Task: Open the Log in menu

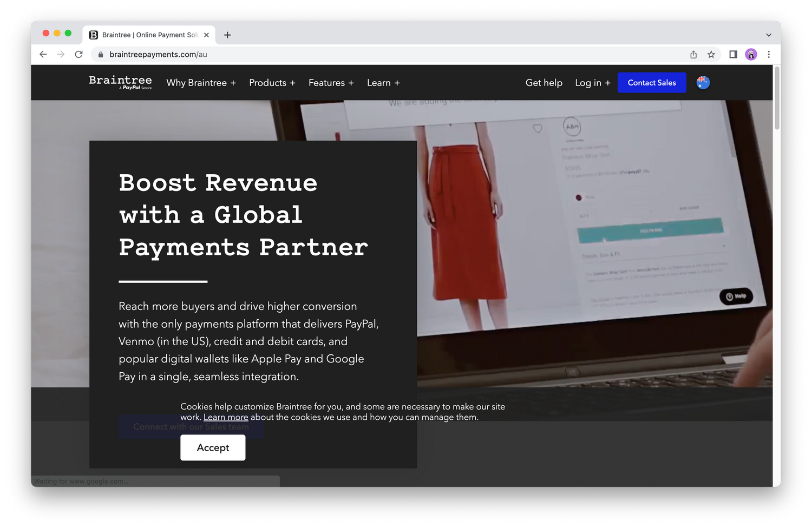Action: [592, 83]
